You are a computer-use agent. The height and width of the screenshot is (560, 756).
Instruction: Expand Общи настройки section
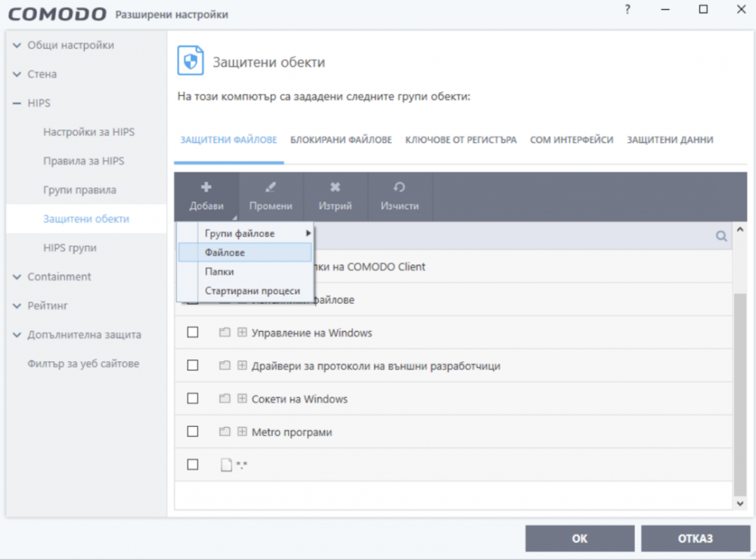point(17,45)
